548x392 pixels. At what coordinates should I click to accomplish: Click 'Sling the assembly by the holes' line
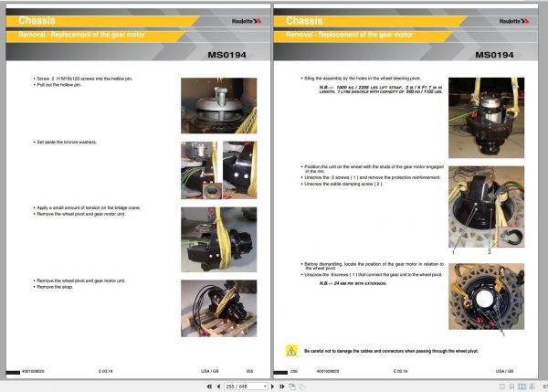(x=362, y=79)
